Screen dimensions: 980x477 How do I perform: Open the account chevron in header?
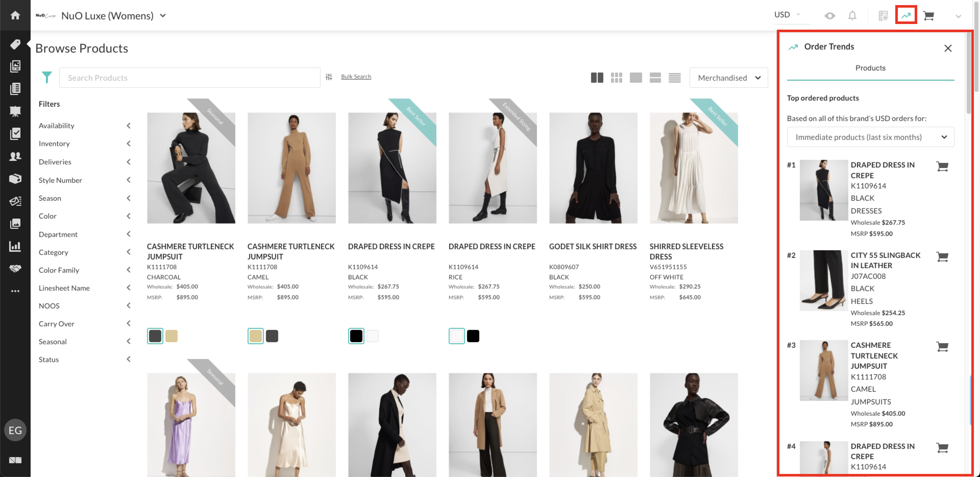958,16
